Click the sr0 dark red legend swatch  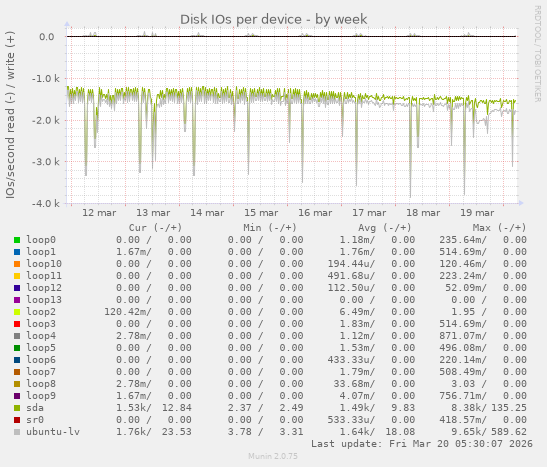pos(17,420)
